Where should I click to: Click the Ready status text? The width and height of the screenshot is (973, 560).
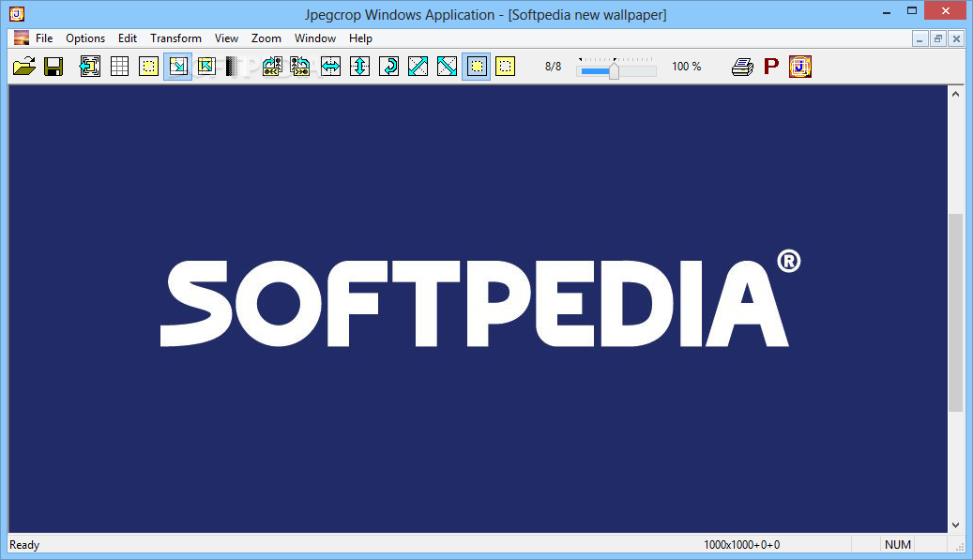[x=24, y=544]
